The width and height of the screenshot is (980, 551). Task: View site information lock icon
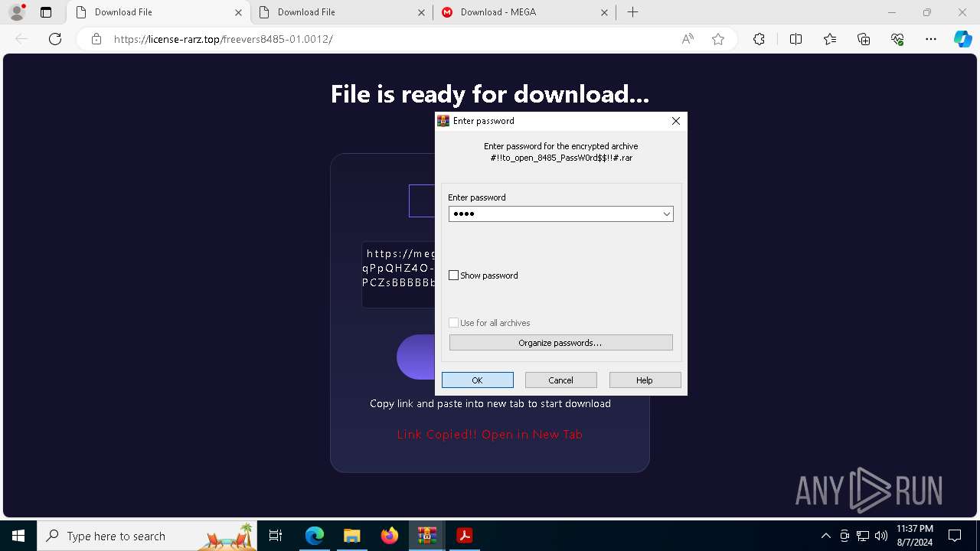[96, 39]
